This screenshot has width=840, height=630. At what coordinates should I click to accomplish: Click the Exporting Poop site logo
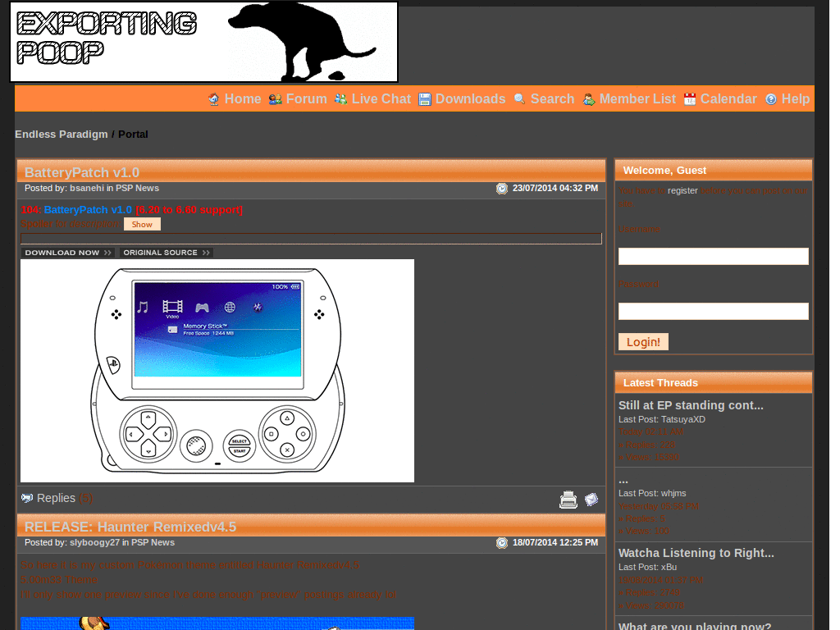click(203, 42)
